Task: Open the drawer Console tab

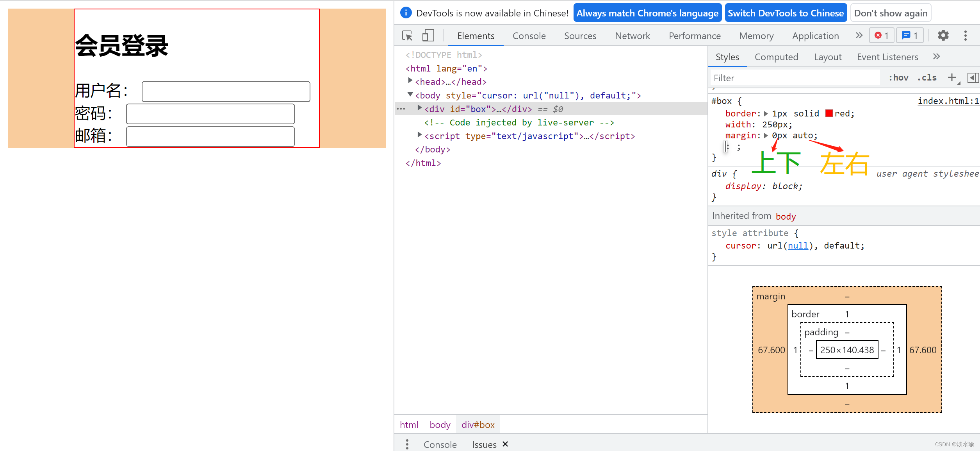Action: [440, 444]
